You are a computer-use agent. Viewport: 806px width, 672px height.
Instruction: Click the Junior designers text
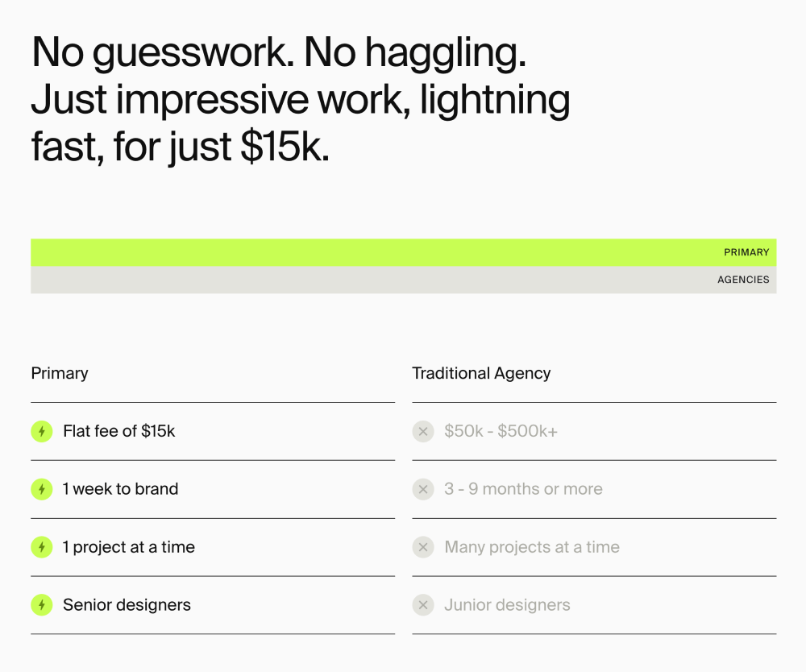[507, 605]
